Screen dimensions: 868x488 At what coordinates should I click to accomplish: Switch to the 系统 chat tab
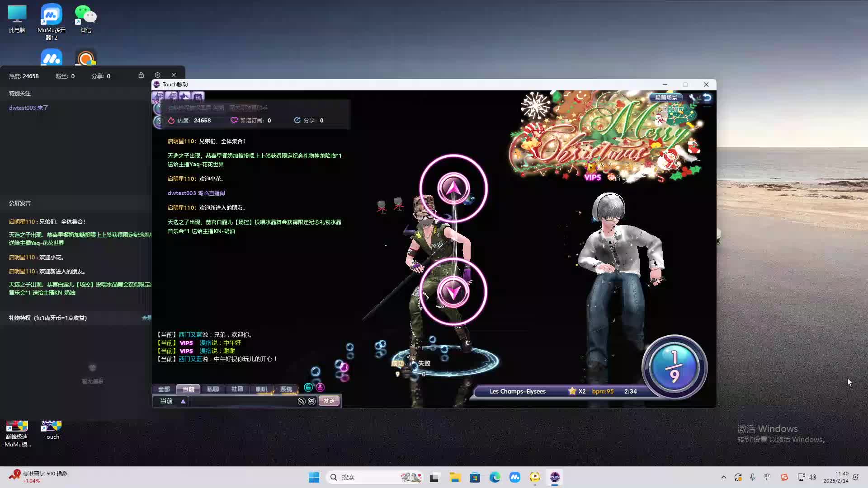286,389
